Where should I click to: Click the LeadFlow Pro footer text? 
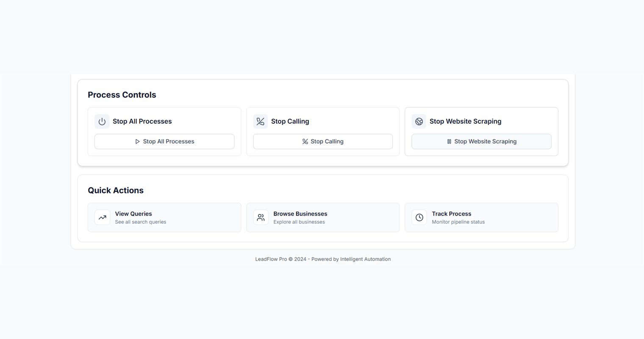(x=323, y=259)
